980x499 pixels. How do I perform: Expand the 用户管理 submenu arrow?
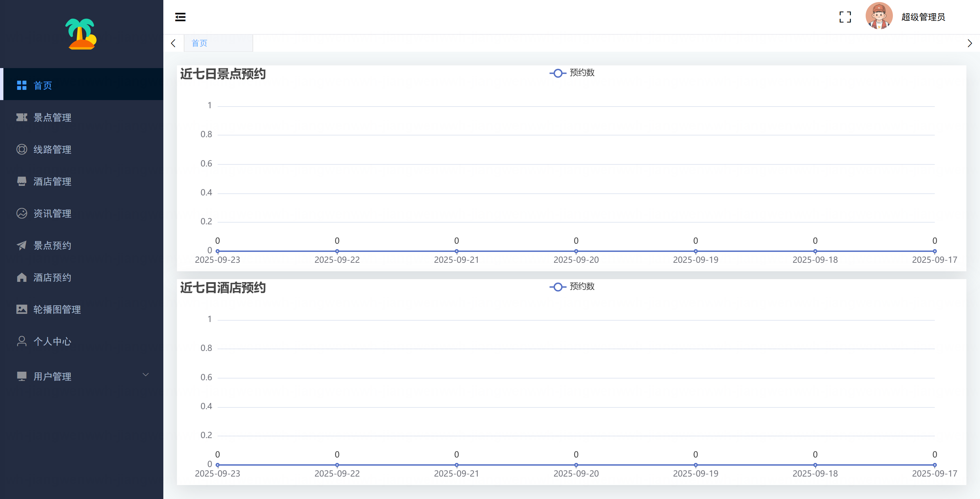145,375
